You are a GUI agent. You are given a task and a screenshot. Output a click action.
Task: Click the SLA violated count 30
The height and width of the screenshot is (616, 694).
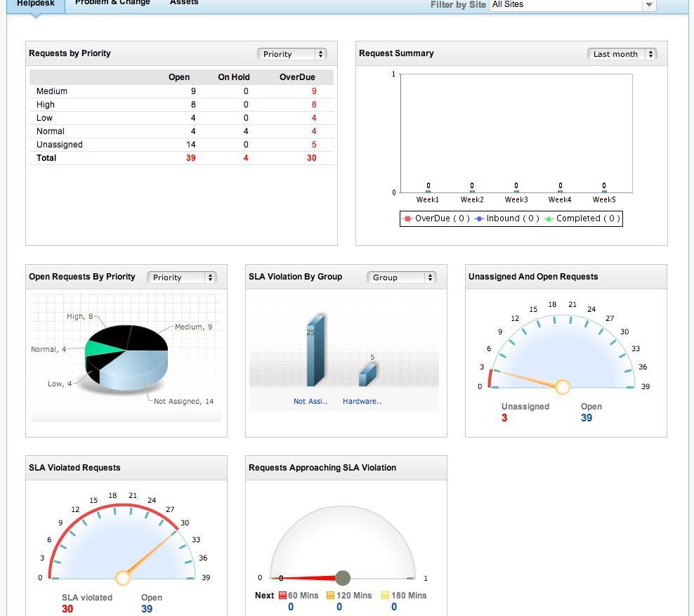67,609
